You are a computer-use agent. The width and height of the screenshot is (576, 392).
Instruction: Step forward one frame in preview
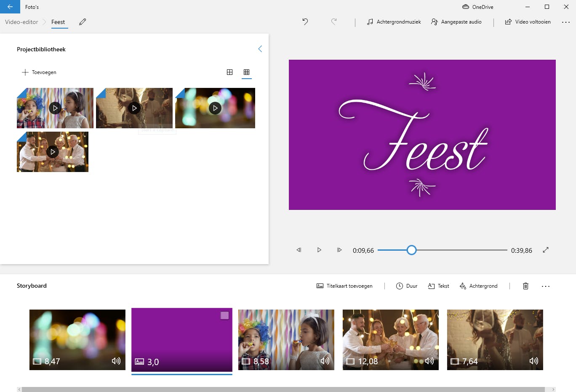[339, 250]
